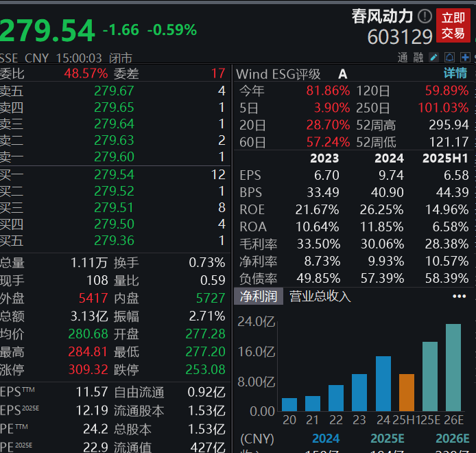
Task: Open the 详情 details link
Action: tap(455, 73)
